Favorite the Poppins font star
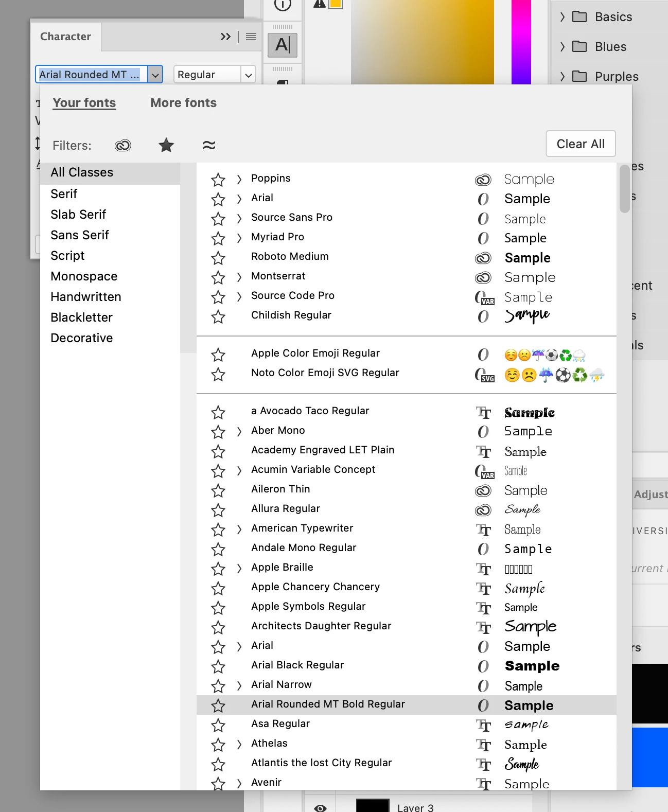The image size is (668, 812). click(x=218, y=180)
